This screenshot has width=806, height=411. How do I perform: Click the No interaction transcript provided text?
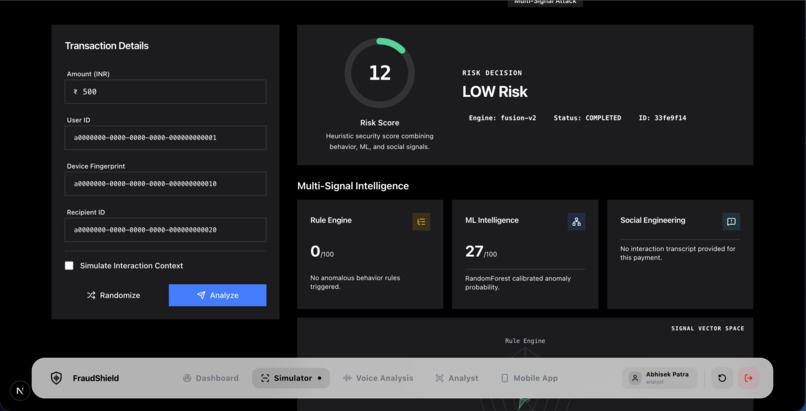[x=678, y=253]
